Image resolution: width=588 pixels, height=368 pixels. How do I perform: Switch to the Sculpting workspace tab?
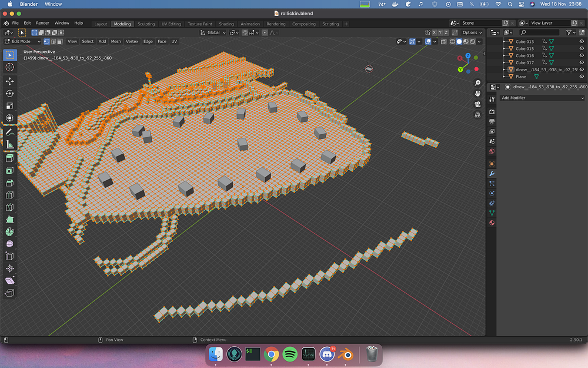[146, 24]
